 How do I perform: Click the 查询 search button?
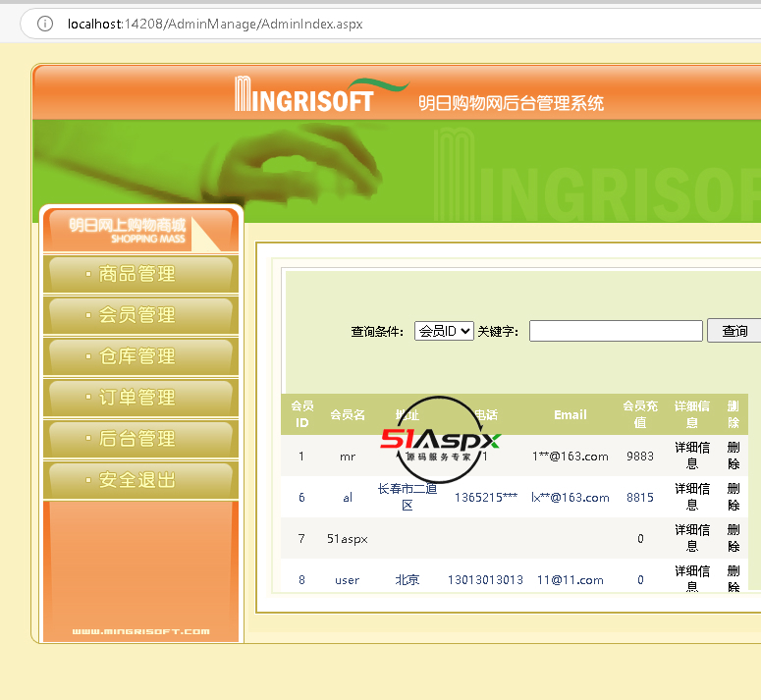pyautogui.click(x=734, y=331)
